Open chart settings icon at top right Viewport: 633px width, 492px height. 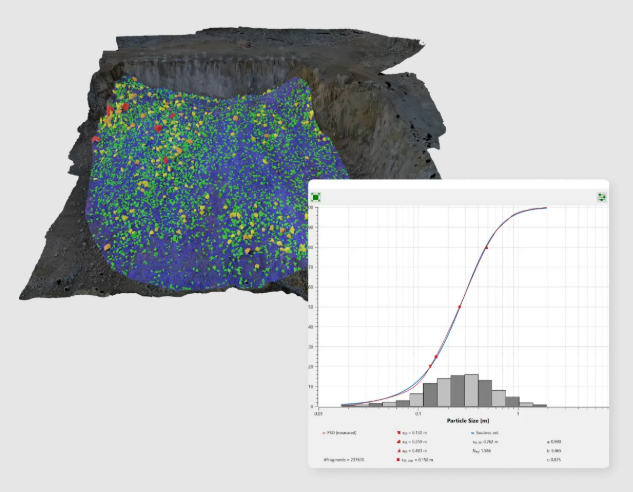pyautogui.click(x=601, y=197)
